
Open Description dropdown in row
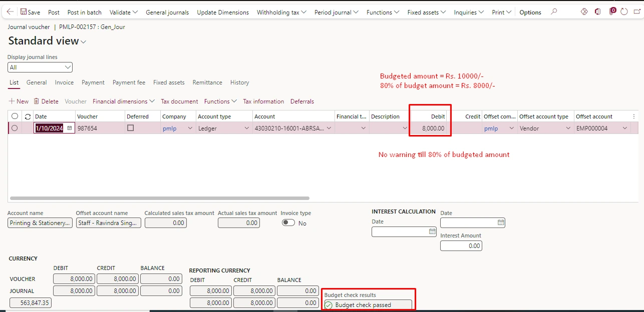405,128
